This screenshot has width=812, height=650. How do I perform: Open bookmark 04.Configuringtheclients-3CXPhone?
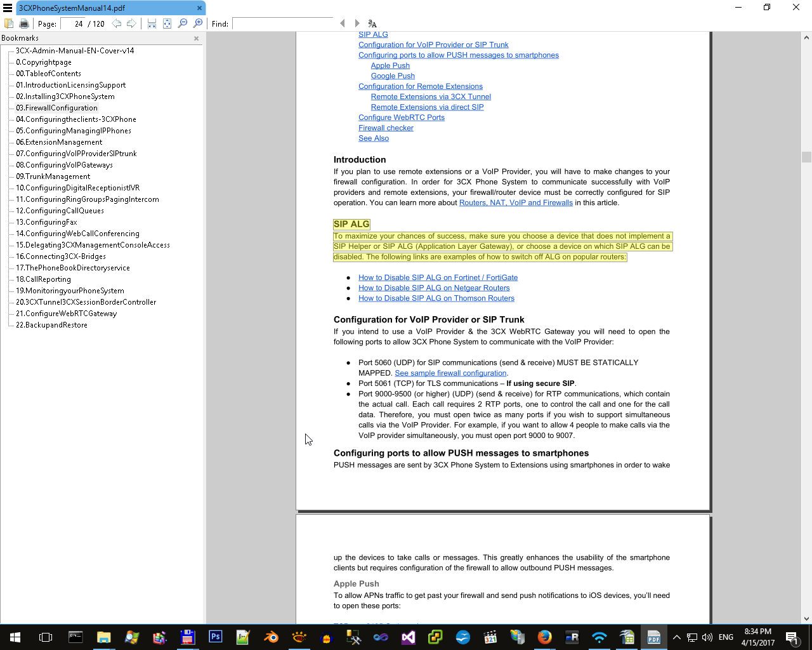click(76, 119)
